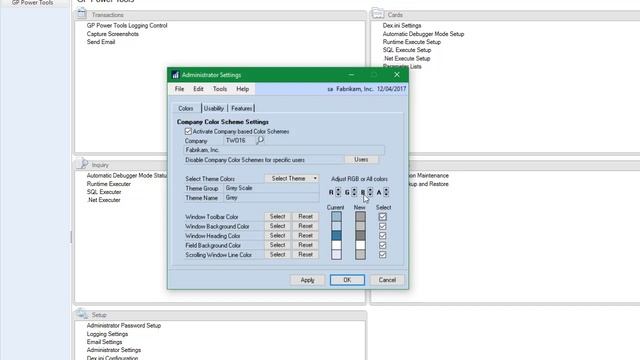Click the Company ID field showing TWO16
640x360 pixels.
click(239, 140)
